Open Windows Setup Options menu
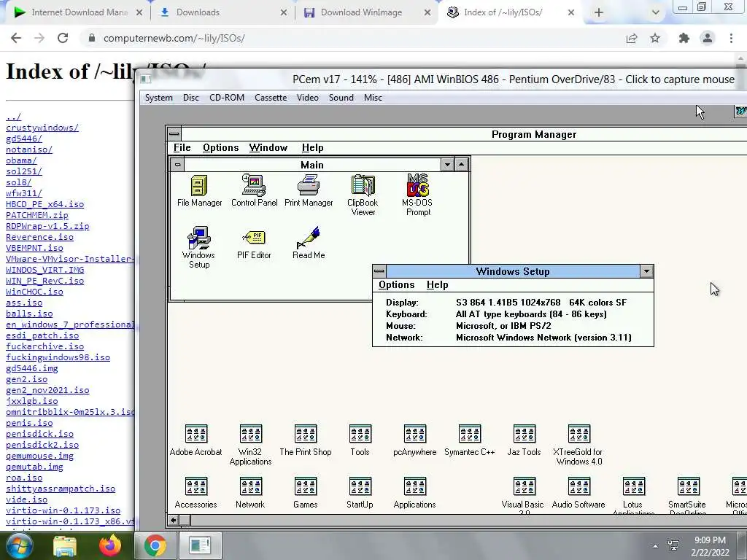This screenshot has height=560, width=747. coord(396,285)
